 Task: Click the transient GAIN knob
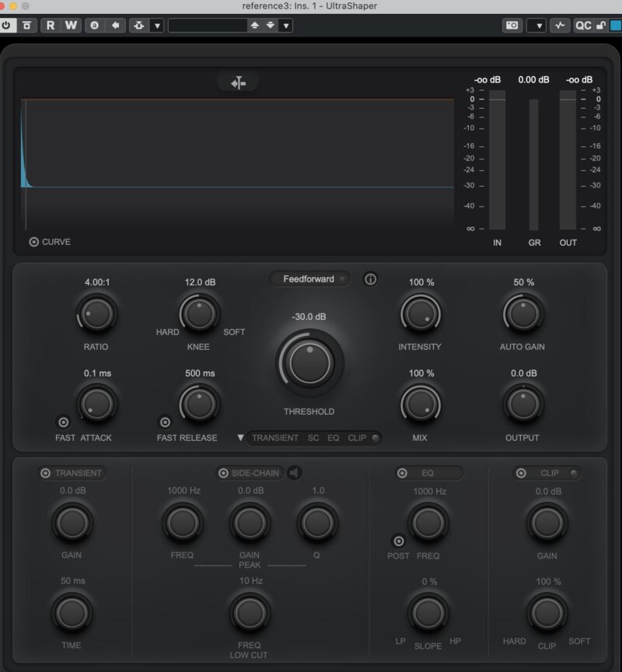[72, 523]
